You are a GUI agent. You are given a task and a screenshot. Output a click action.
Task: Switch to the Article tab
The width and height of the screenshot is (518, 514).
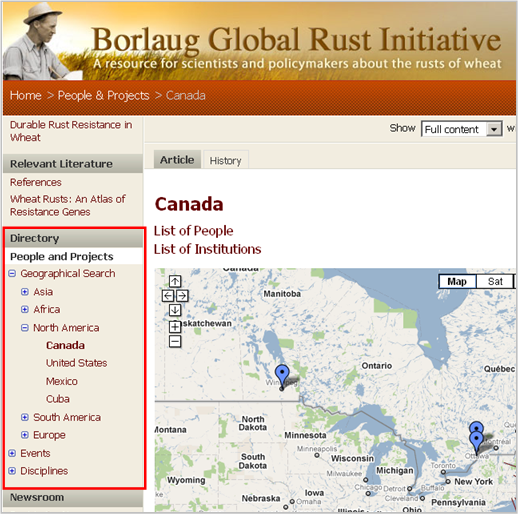177,160
